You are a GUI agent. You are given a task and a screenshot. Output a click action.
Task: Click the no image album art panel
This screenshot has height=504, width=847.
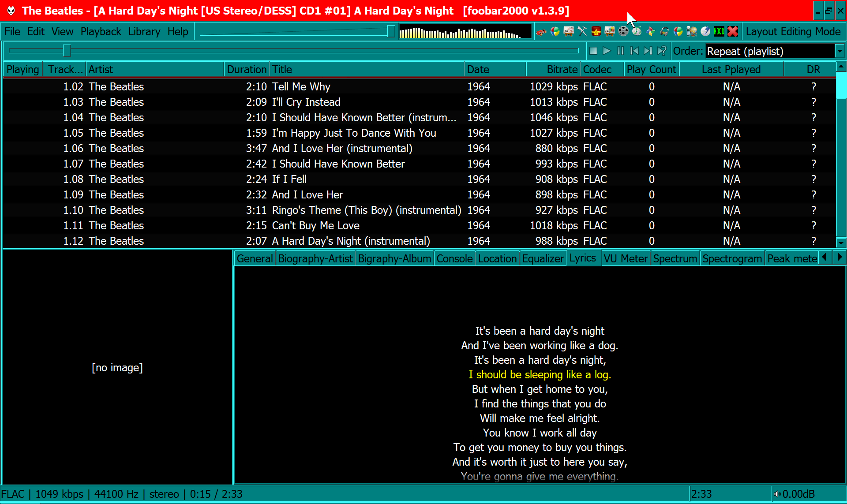point(117,367)
